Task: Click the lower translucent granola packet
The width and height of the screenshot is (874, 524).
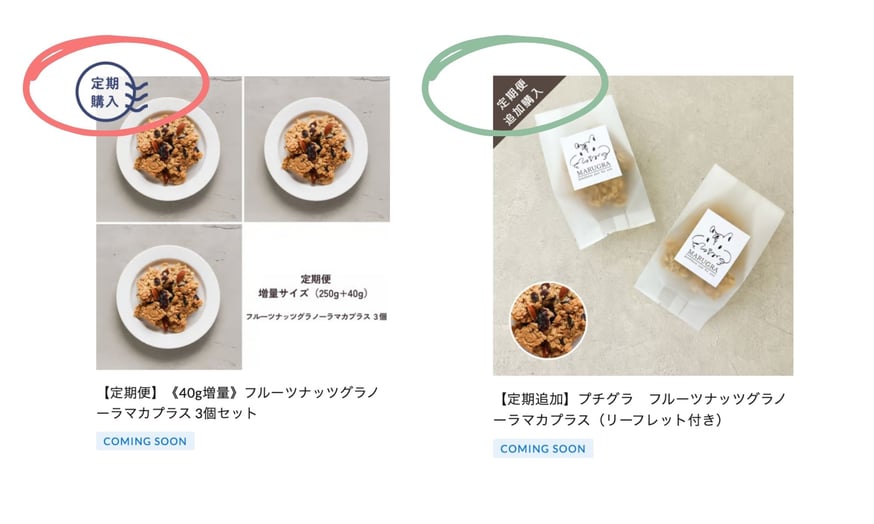Action: pyautogui.click(x=709, y=247)
